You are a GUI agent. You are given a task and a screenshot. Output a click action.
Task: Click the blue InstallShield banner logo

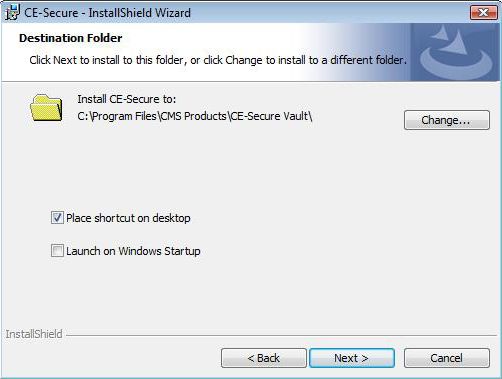click(455, 52)
